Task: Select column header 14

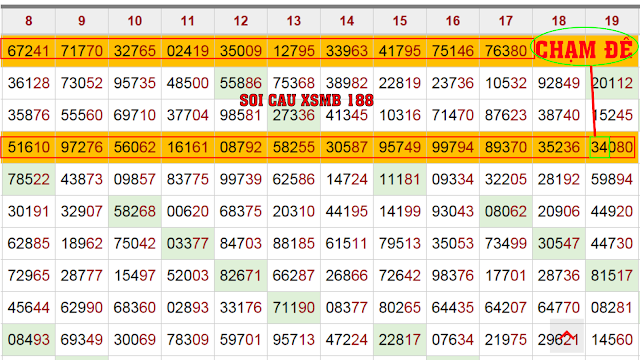Action: [x=347, y=21]
